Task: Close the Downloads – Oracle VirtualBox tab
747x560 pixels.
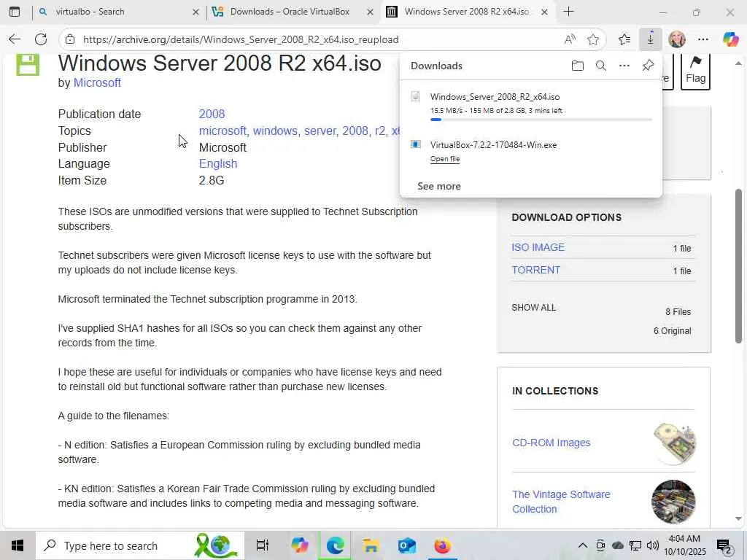Action: point(370,12)
